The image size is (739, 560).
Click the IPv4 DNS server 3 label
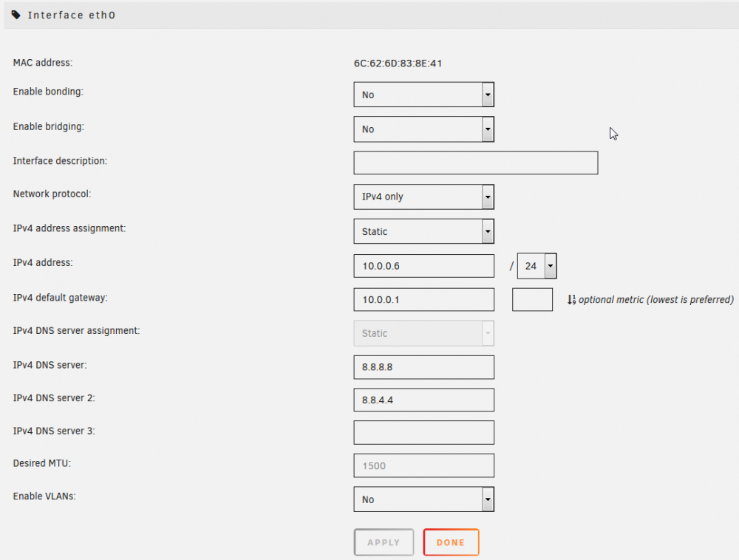[54, 431]
